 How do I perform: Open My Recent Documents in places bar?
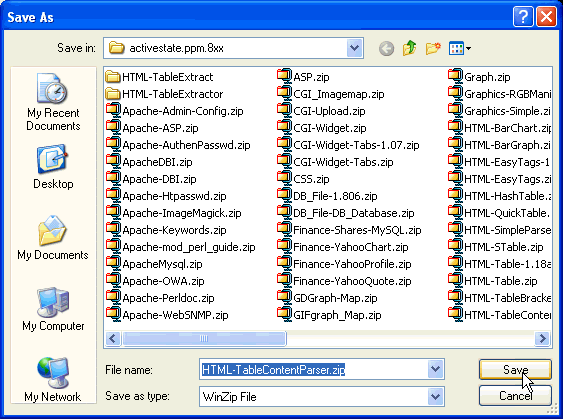(53, 102)
